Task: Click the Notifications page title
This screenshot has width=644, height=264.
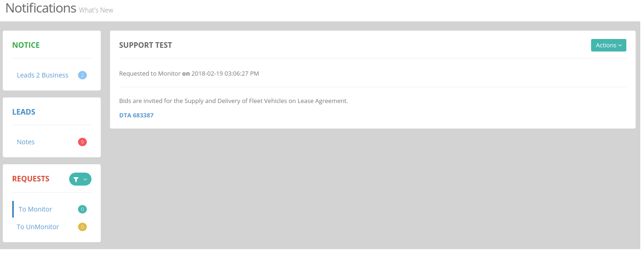Action: [41, 8]
